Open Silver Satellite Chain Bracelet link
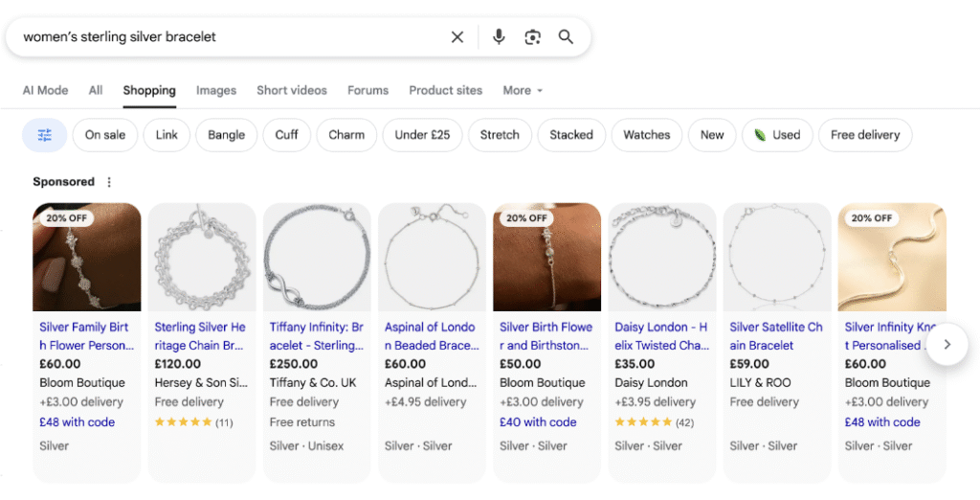The height and width of the screenshot is (500, 980). click(x=775, y=336)
